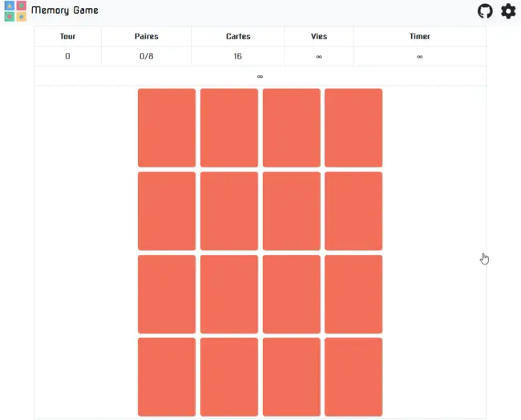Open the GitHub repository icon
Screen dimensions: 521x420
(x=485, y=11)
